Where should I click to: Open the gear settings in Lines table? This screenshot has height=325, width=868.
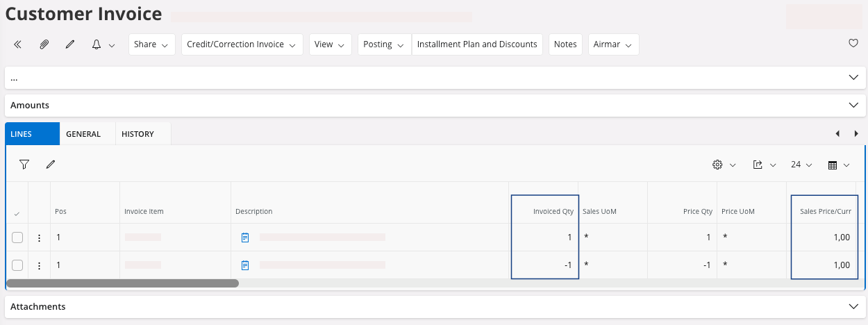(717, 165)
